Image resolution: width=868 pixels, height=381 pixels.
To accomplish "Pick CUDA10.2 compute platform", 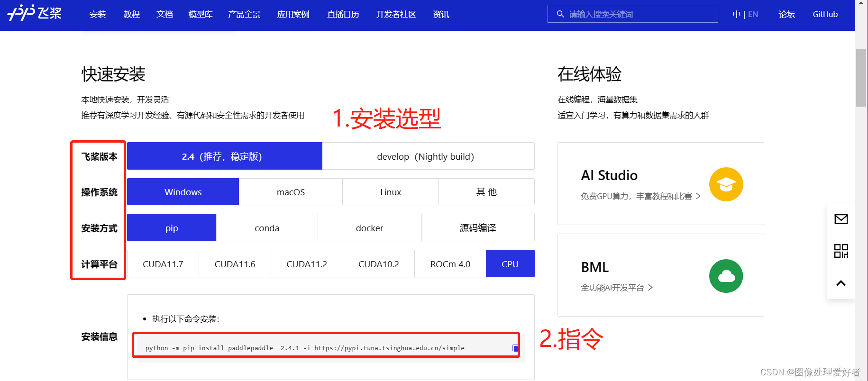I will 379,264.
